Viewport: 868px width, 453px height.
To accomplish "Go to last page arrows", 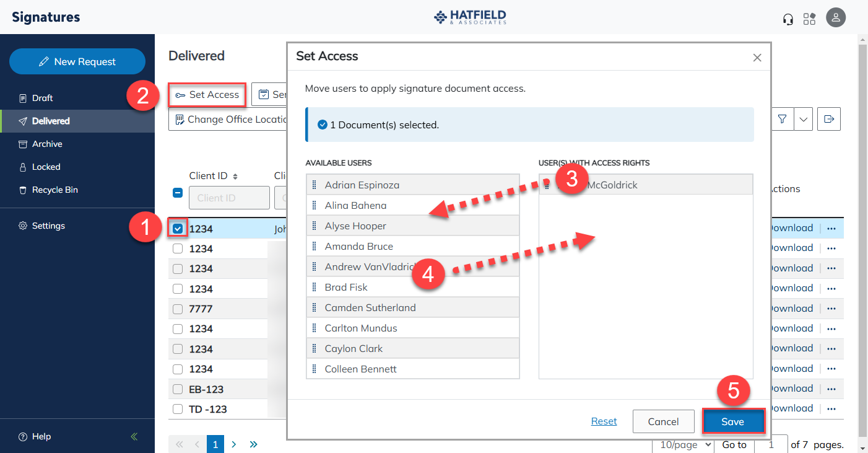I will pos(253,444).
